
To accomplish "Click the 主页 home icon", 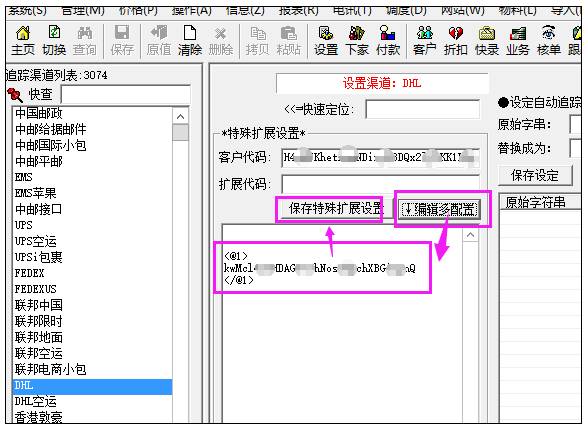I will coord(23,33).
